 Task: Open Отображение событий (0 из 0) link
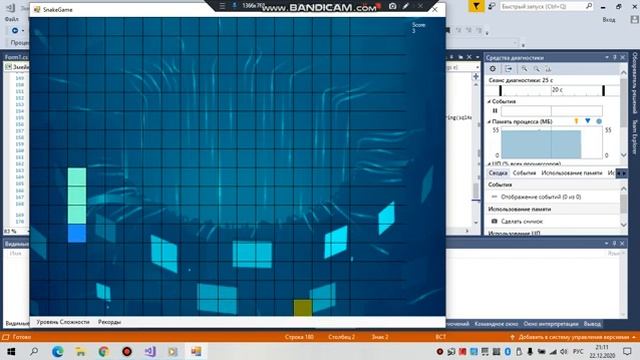pyautogui.click(x=541, y=197)
